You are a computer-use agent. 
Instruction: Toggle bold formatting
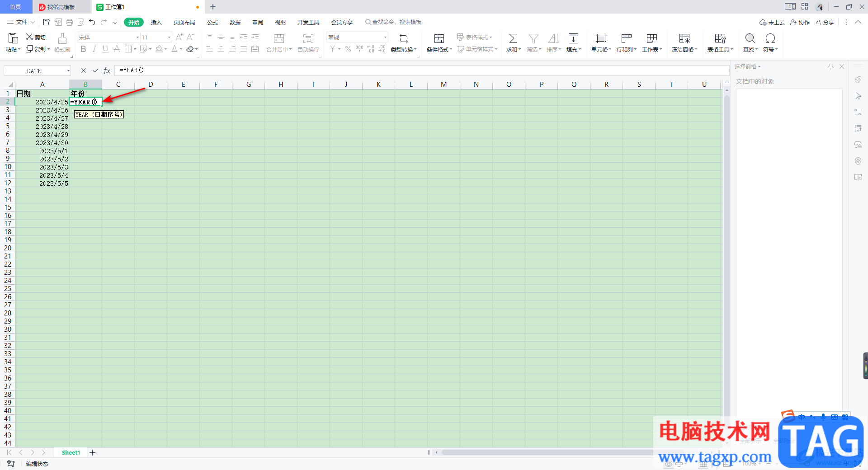coord(83,49)
